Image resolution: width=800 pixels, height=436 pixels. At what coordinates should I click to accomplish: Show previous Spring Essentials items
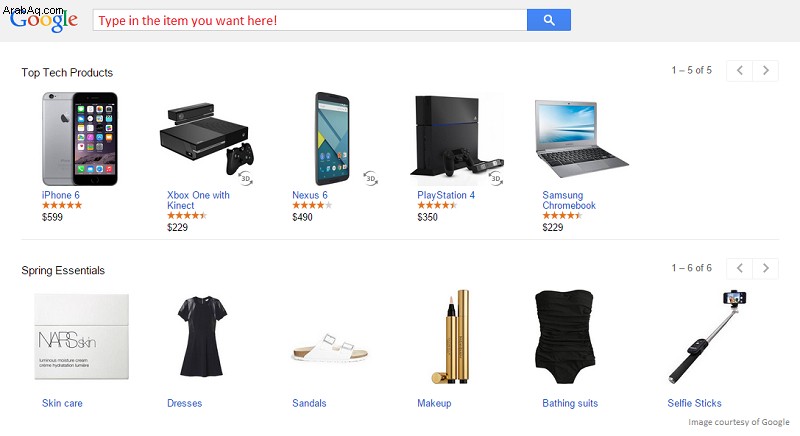pyautogui.click(x=740, y=268)
